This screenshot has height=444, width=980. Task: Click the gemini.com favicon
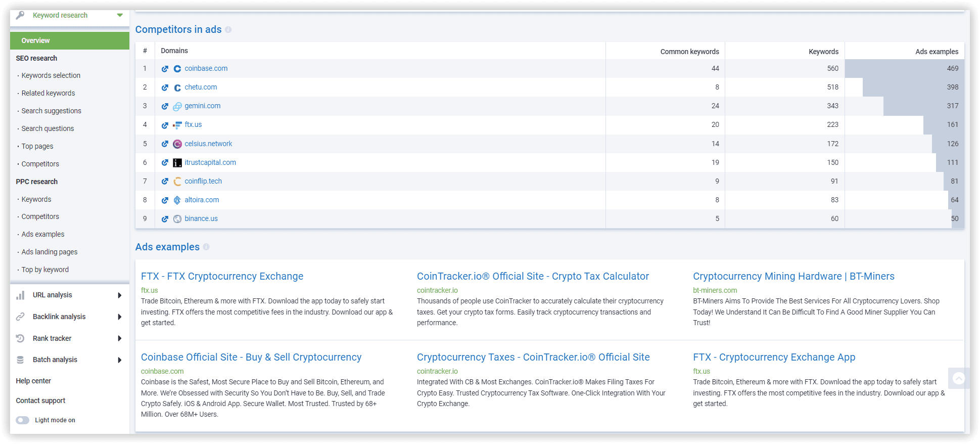click(177, 106)
